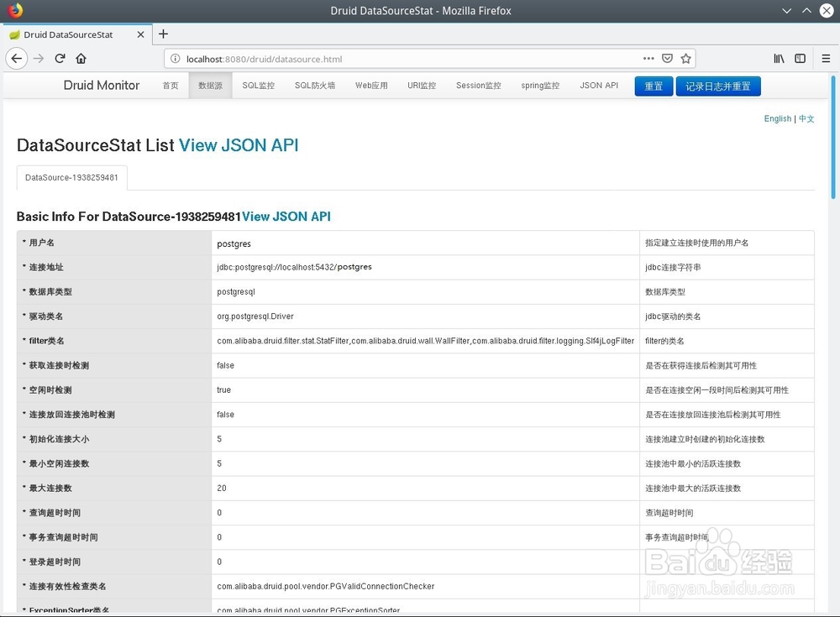Screen dimensions: 840x617
Task: Click the true value for 空闲时检测
Action: (224, 390)
